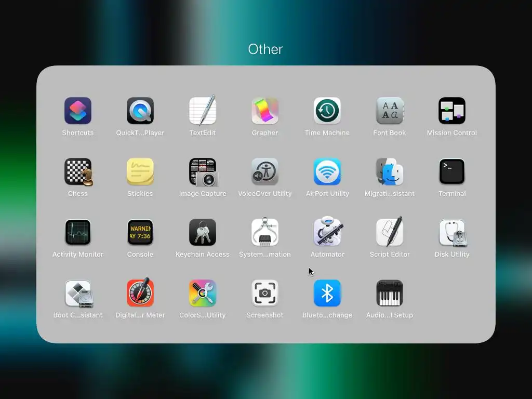532x399 pixels.
Task: Click the "Other" folder title
Action: [x=265, y=49]
